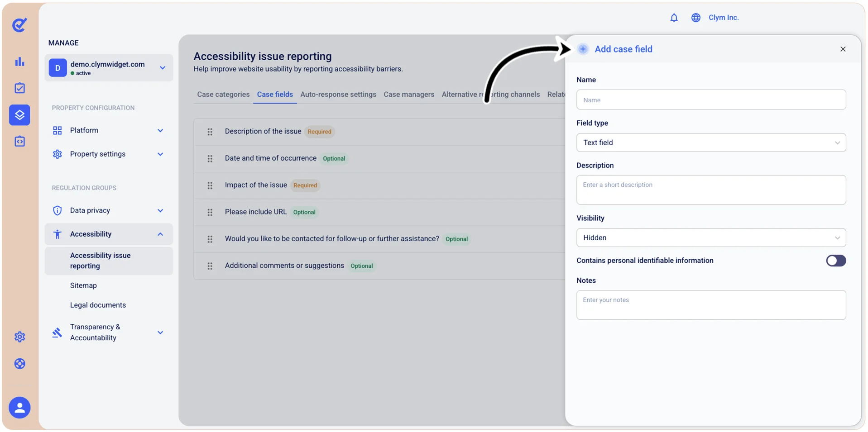
Task: Expand Property settings section
Action: [x=109, y=154]
